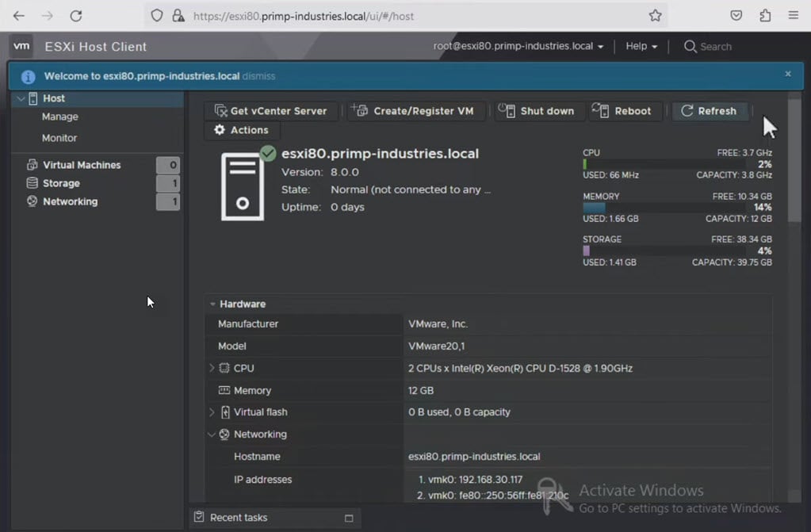
Task: Maximize the Recent tasks panel
Action: (349, 518)
